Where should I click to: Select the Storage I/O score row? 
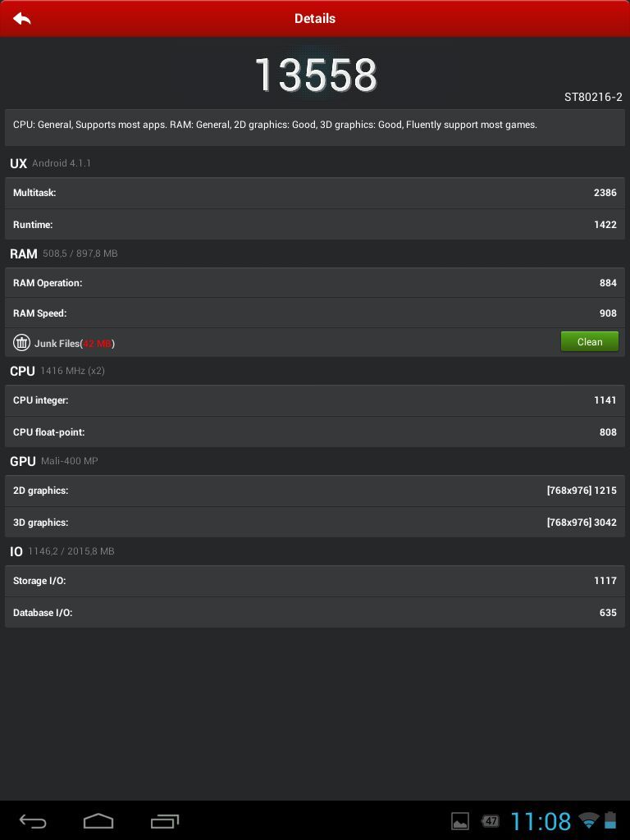[315, 581]
